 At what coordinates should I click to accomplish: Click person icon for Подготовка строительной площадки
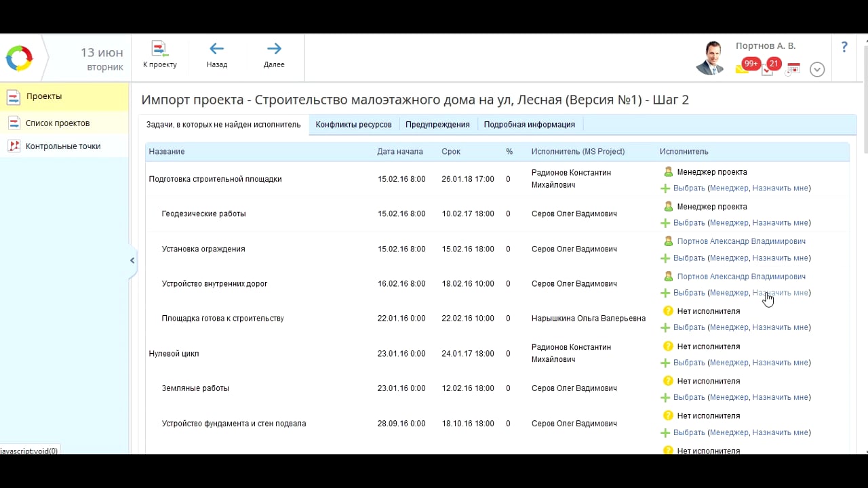tap(669, 172)
